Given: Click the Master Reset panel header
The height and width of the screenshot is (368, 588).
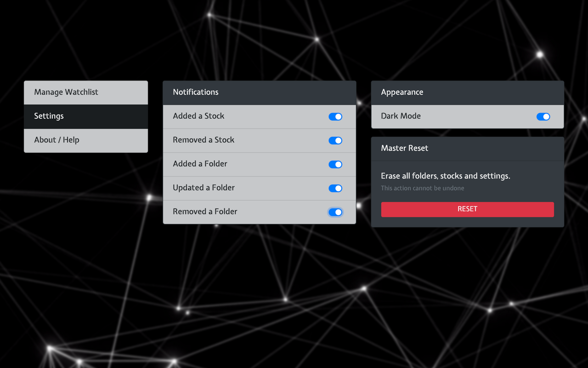Looking at the screenshot, I should point(468,149).
